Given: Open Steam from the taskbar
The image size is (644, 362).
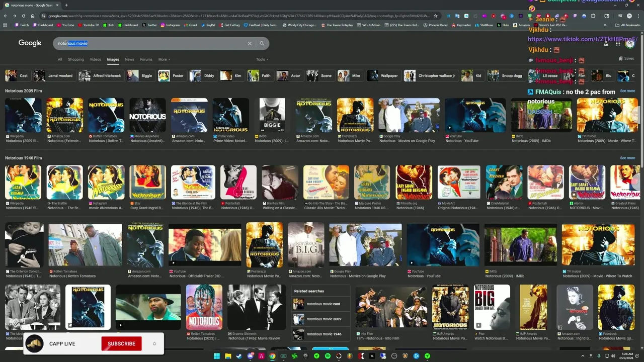Looking at the screenshot, I should coord(239,356).
